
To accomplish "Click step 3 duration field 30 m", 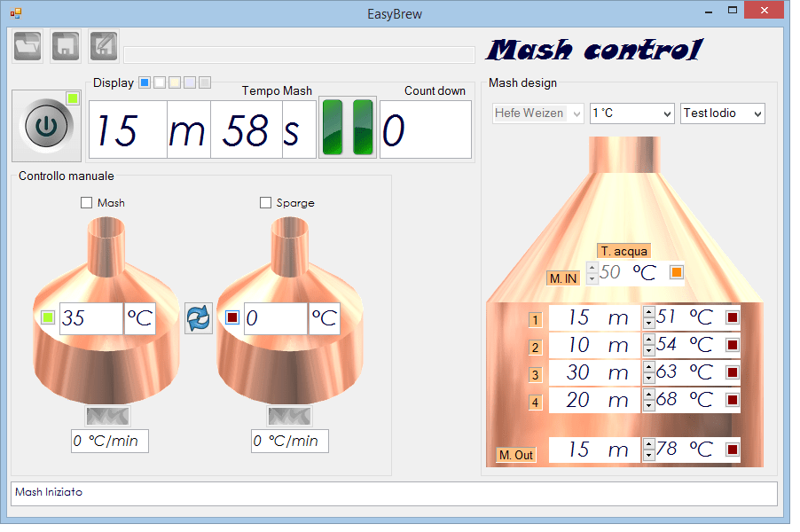I will 594,373.
